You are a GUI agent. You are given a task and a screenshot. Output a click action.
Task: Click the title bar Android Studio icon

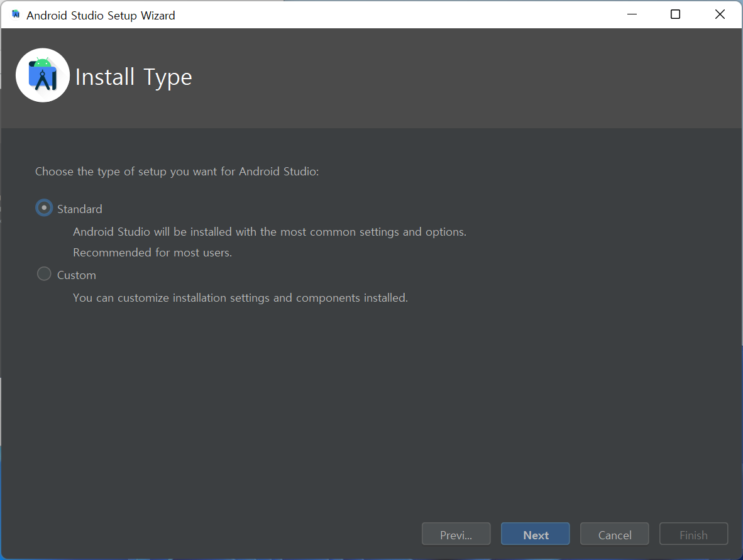16,14
